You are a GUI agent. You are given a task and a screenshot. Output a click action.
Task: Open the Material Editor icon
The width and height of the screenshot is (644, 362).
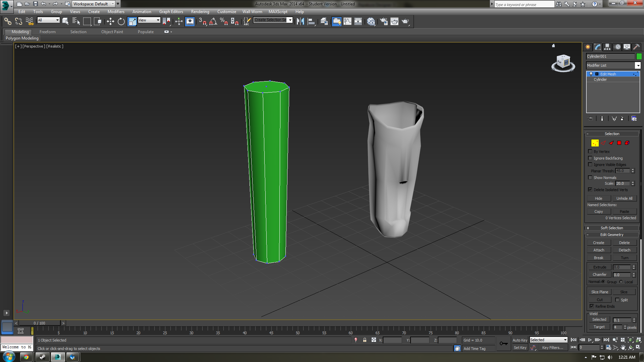click(371, 22)
